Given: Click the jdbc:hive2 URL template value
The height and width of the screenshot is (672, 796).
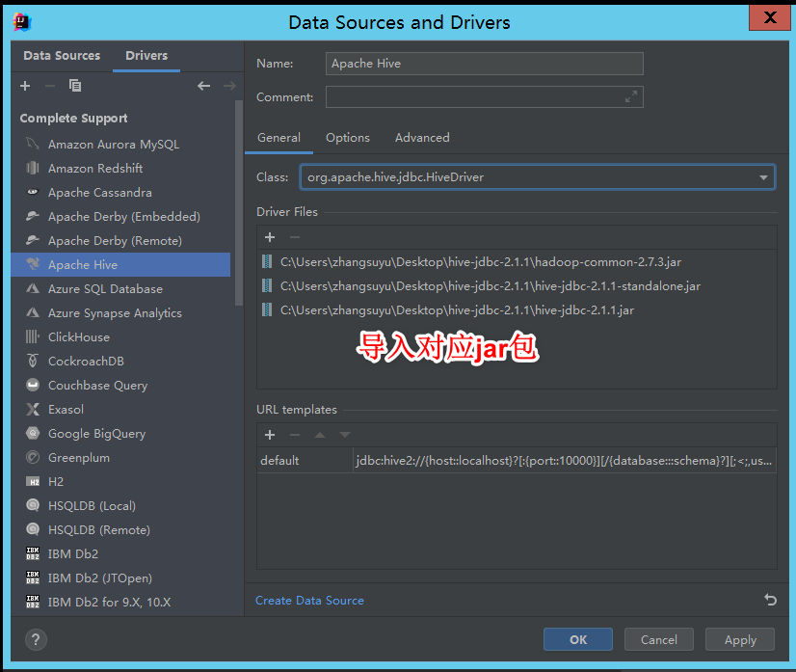Looking at the screenshot, I should tap(564, 461).
